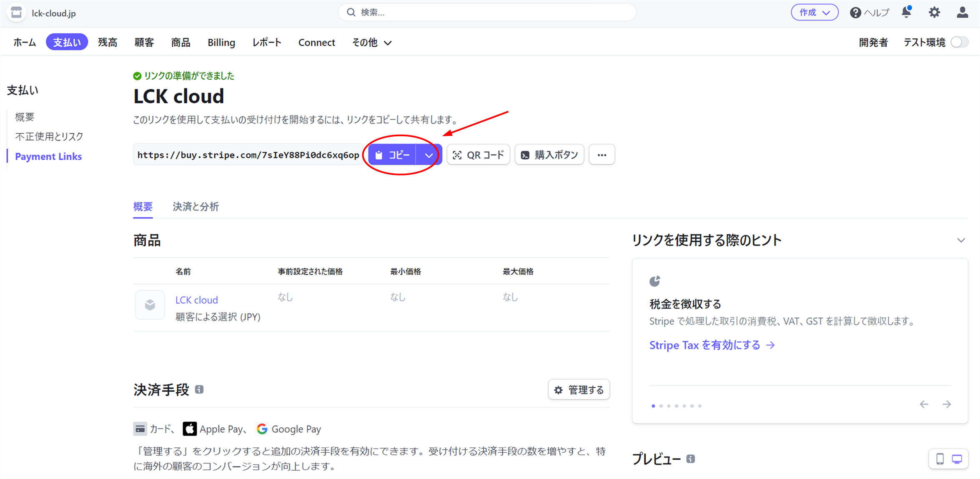Switch to the 概要 tab below the link
Screen dimensions: 980x479
143,206
